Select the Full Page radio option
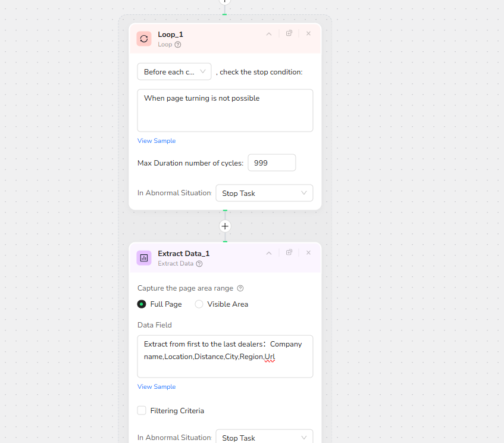Viewport: 504px width, 443px height. [x=142, y=304]
